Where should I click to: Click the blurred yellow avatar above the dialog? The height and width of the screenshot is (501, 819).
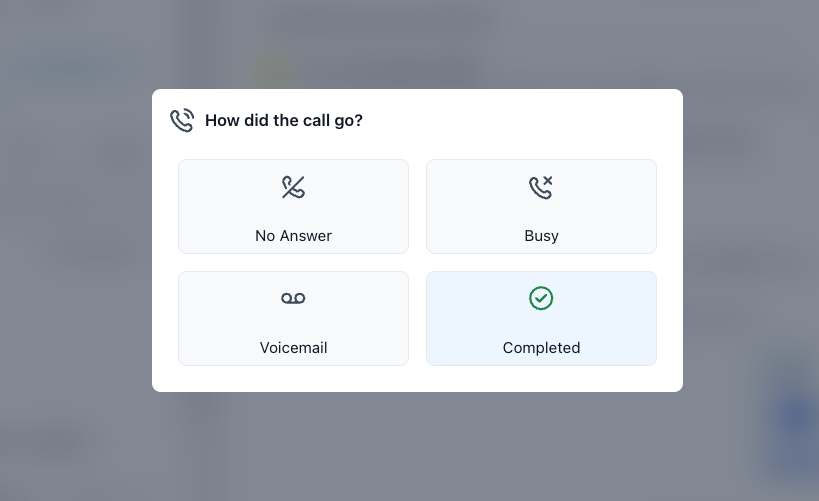[272, 70]
